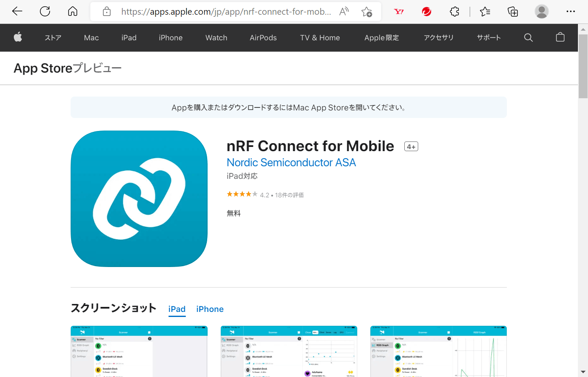
Task: Open the ストア menu item
Action: [x=53, y=38]
